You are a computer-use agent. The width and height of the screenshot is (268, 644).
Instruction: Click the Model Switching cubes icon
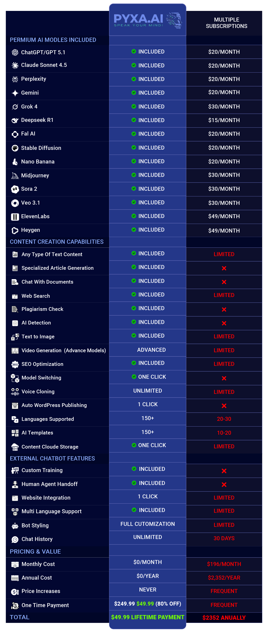(15, 378)
